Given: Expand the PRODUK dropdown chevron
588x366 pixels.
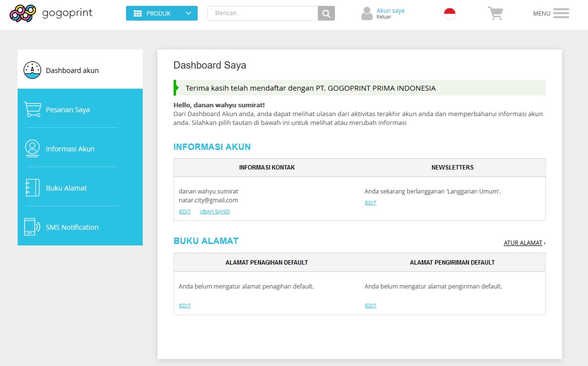Looking at the screenshot, I should pos(188,13).
